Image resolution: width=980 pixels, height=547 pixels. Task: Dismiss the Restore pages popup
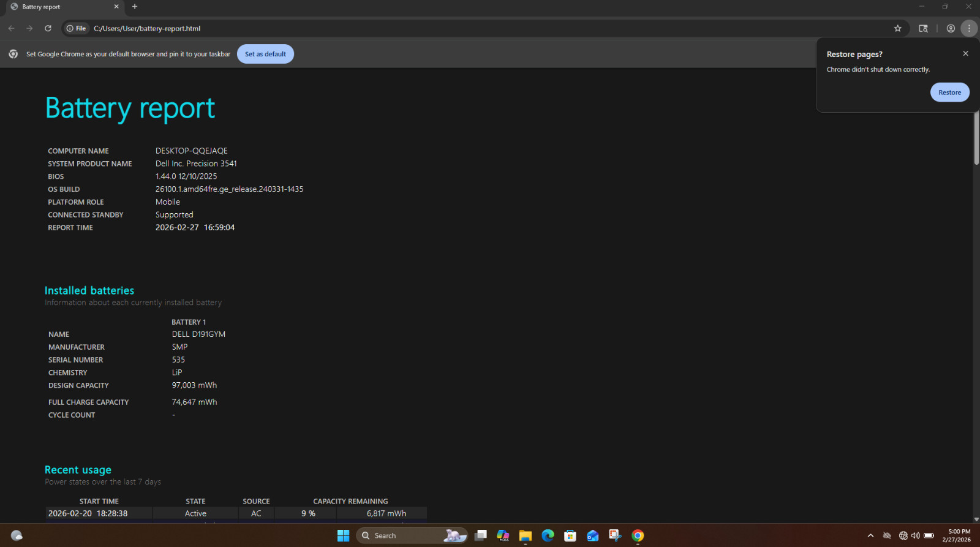point(965,53)
